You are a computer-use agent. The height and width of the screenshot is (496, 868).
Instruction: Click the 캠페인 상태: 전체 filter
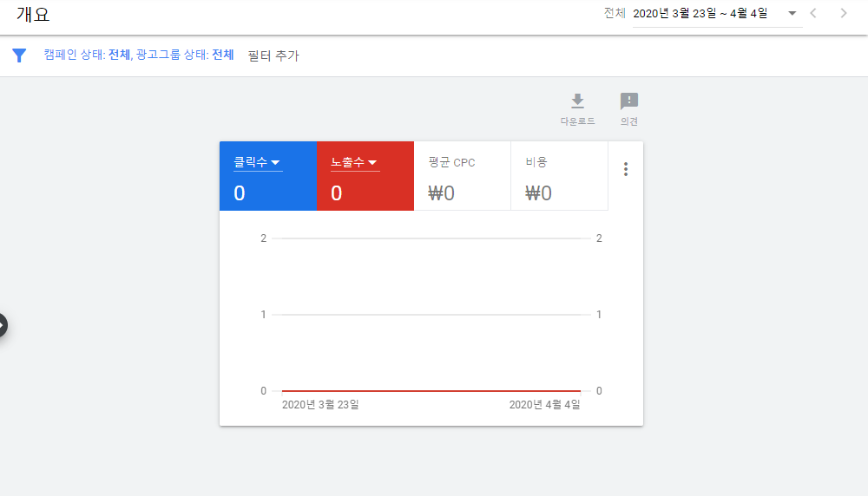(87, 55)
